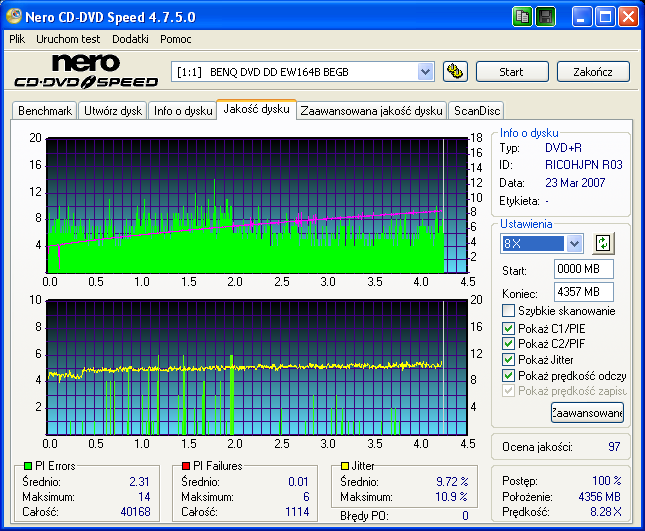Click the quality score value 97
This screenshot has width=645, height=531.
614,447
